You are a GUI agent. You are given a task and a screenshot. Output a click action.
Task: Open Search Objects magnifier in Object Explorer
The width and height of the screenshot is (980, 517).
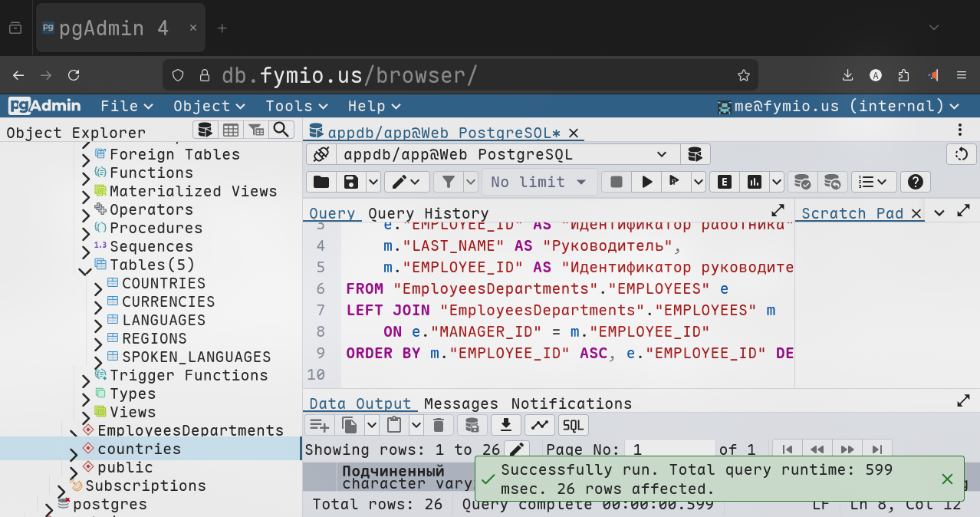(x=281, y=130)
